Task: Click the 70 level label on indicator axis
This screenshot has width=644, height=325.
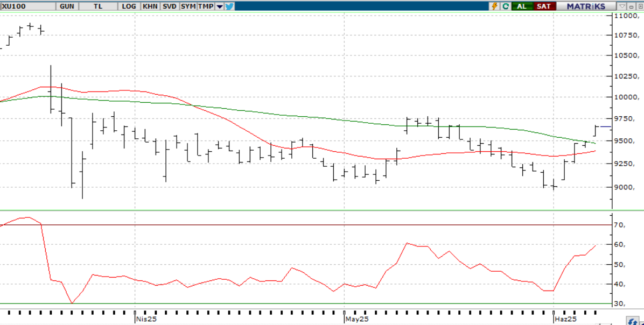Action: tap(620, 225)
